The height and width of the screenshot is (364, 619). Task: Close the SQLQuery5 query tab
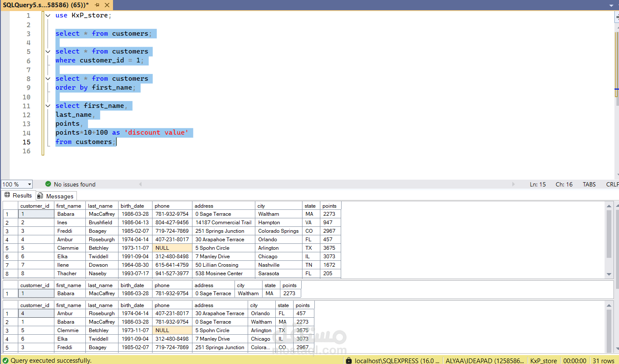point(107,5)
